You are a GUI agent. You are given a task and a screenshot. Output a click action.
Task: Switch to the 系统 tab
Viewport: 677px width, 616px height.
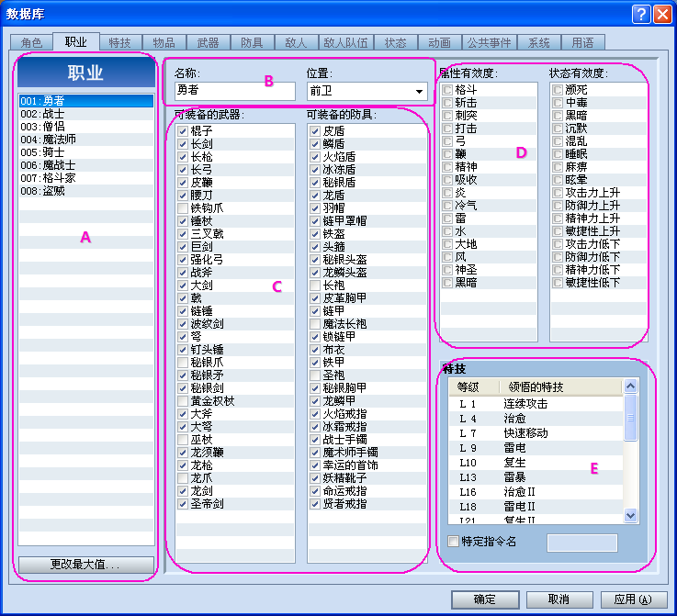539,43
